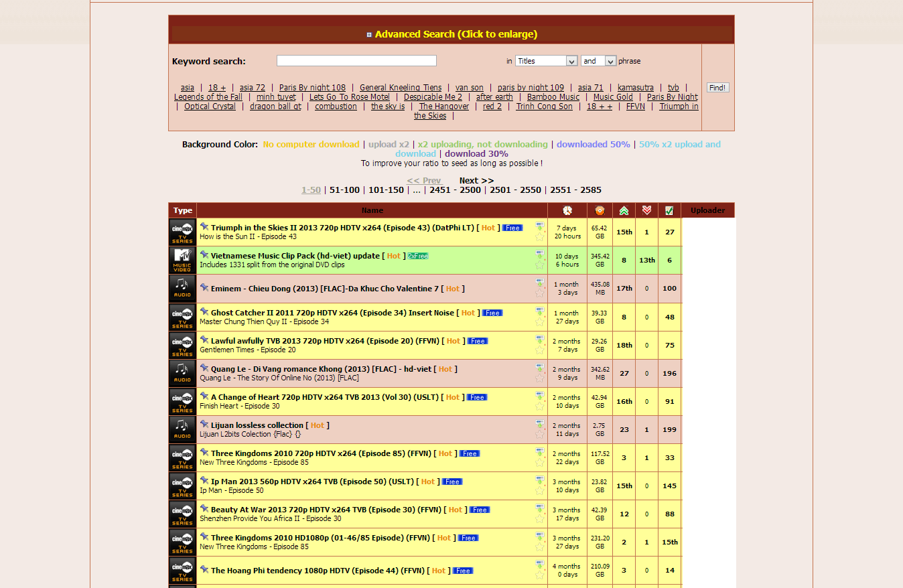Viewport: 903px width, 588px height.
Task: Sort torrents by the orange size column icon
Action: coord(600,210)
